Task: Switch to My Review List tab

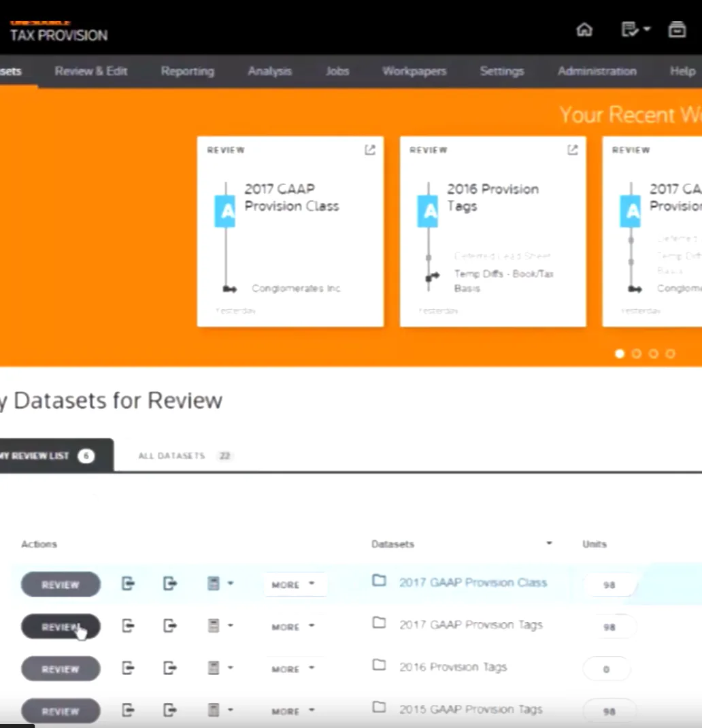Action: (55, 455)
